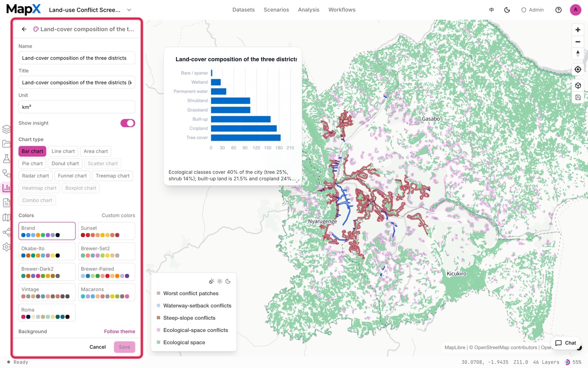Set legend theme to dark moon

pyautogui.click(x=228, y=281)
